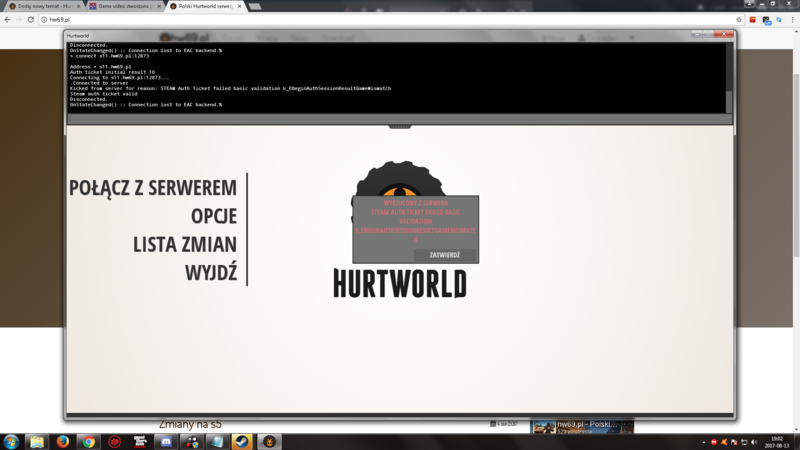Image resolution: width=800 pixels, height=450 pixels.
Task: Click WYJDŹ to exit Hurtworld
Action: (x=211, y=272)
